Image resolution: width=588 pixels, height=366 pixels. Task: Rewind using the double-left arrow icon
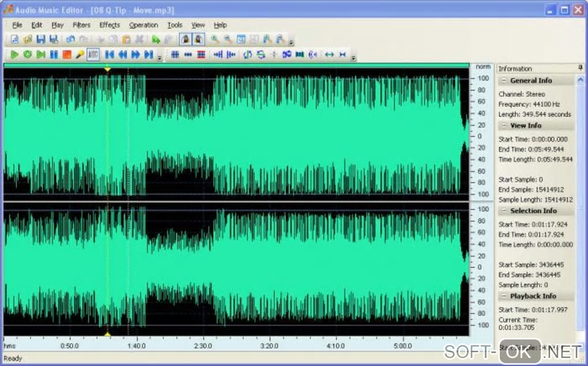[x=123, y=55]
